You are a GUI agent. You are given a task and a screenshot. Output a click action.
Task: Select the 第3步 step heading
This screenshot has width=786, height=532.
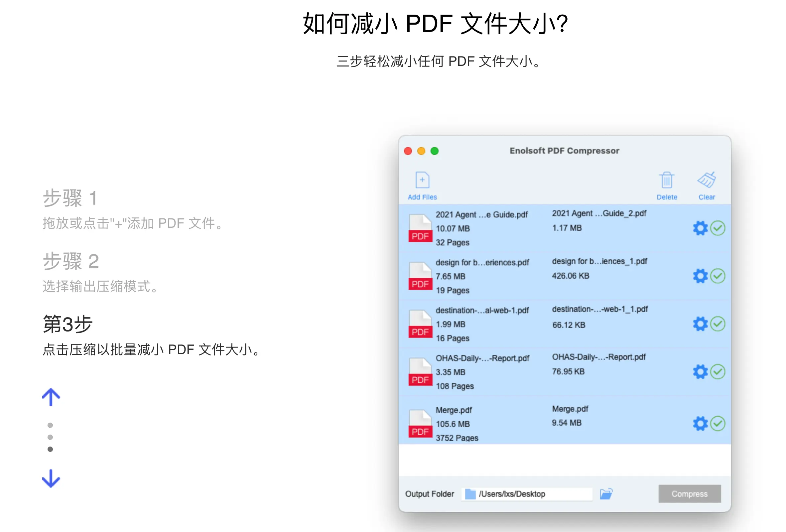(x=67, y=324)
